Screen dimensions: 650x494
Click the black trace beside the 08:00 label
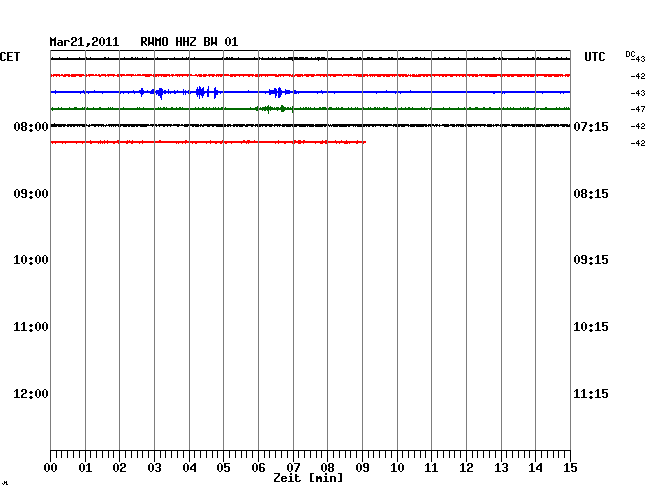coord(310,125)
